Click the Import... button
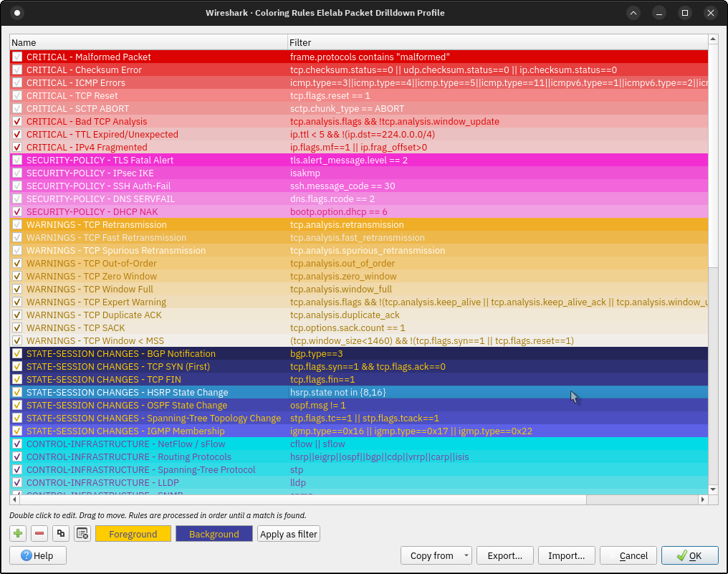The width and height of the screenshot is (728, 574). click(x=566, y=555)
